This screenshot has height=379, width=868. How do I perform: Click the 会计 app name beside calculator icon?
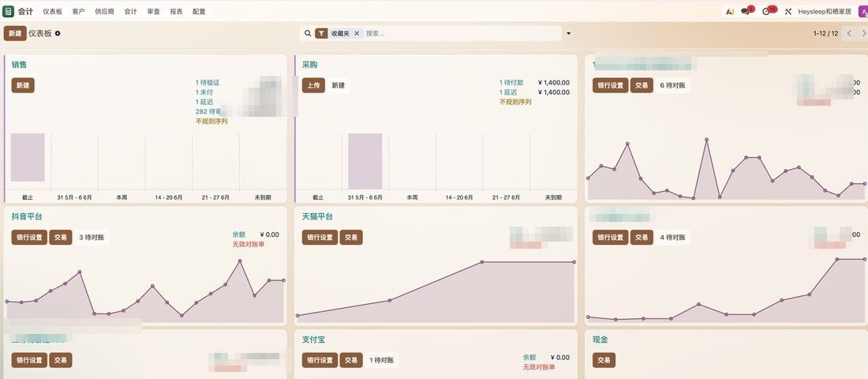(25, 11)
